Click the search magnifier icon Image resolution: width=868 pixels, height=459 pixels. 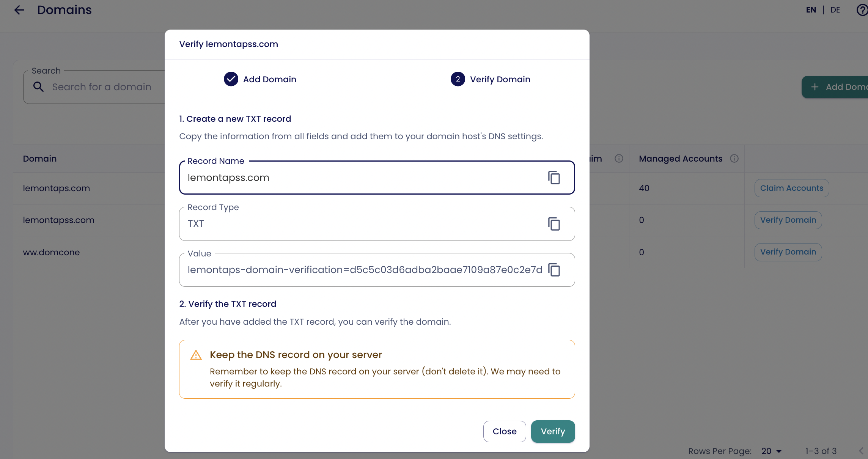click(x=38, y=87)
